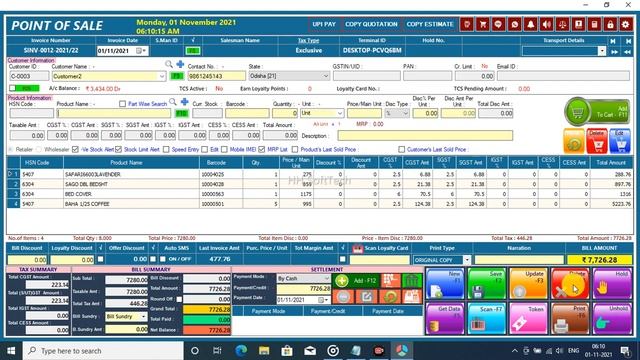Toggle MRP List checkbox
Screen dimensions: 640x360
coord(262,149)
